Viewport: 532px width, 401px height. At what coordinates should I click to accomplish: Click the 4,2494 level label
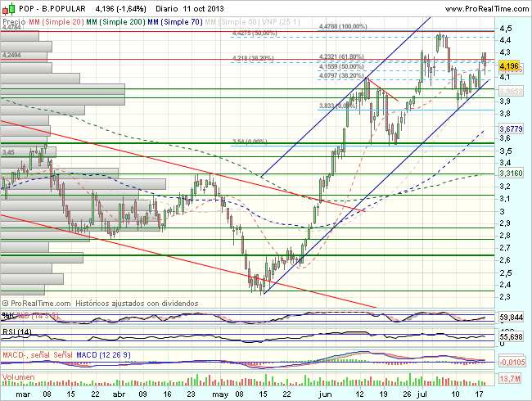coord(11,55)
